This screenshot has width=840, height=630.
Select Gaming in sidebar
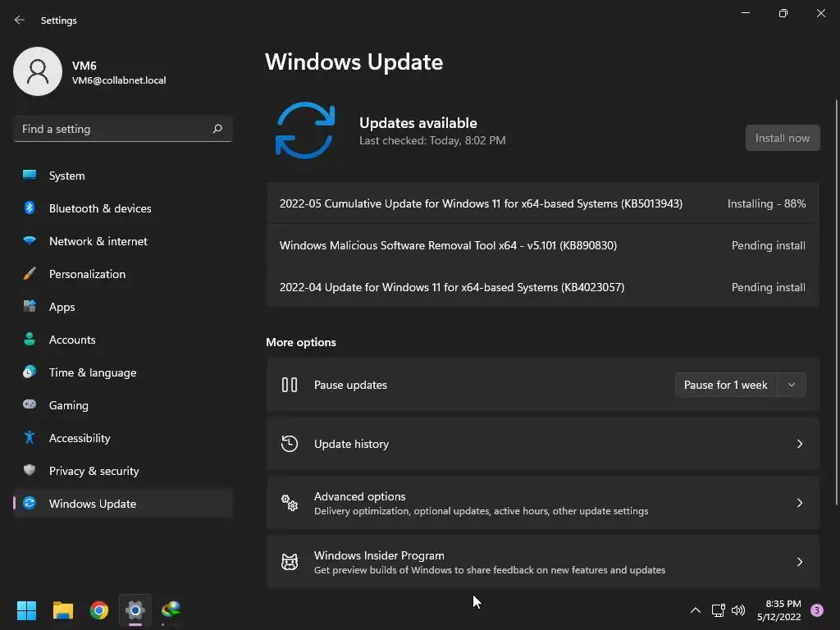pos(123,405)
